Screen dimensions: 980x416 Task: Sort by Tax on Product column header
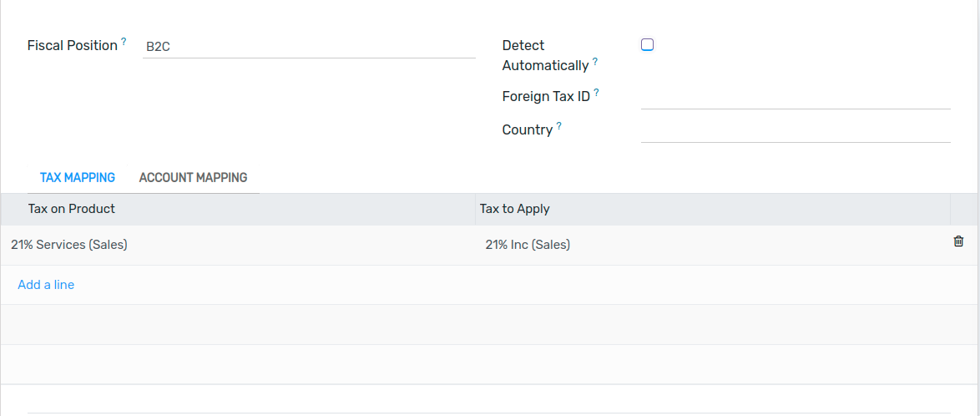[72, 209]
